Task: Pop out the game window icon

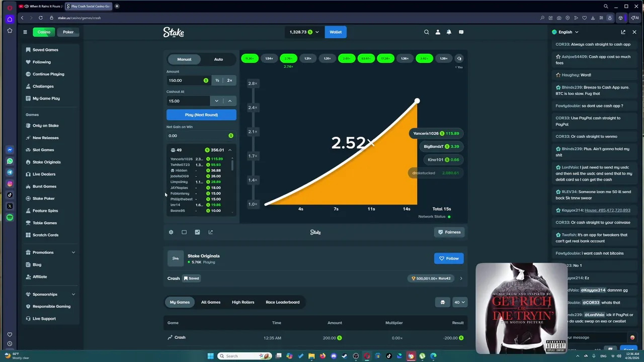Action: point(210,232)
